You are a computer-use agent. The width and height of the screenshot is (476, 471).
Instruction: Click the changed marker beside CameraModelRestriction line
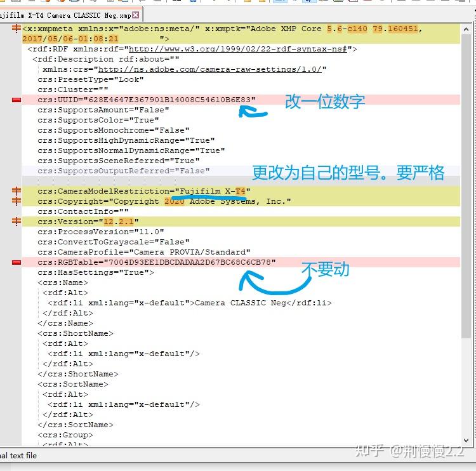[x=16, y=190]
